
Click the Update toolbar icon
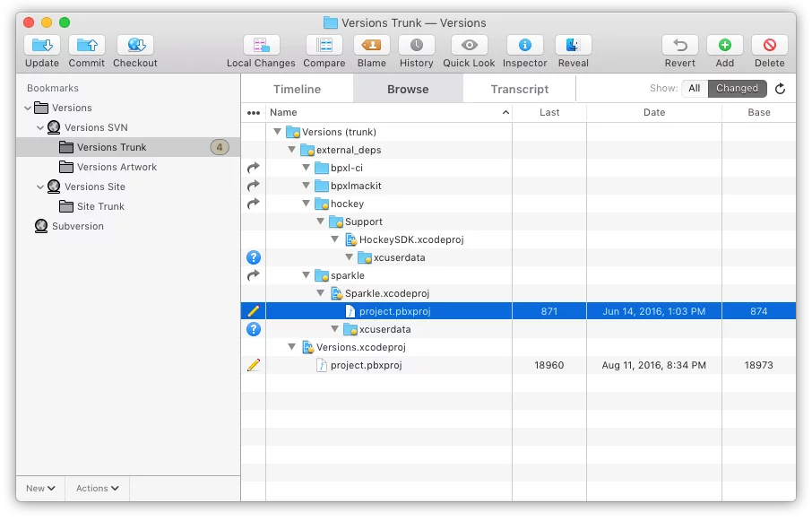coord(41,45)
